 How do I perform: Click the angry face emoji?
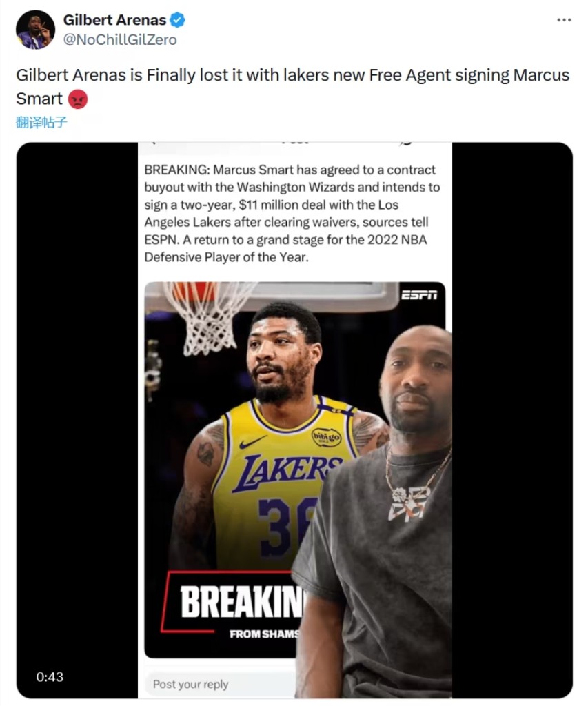pos(77,99)
